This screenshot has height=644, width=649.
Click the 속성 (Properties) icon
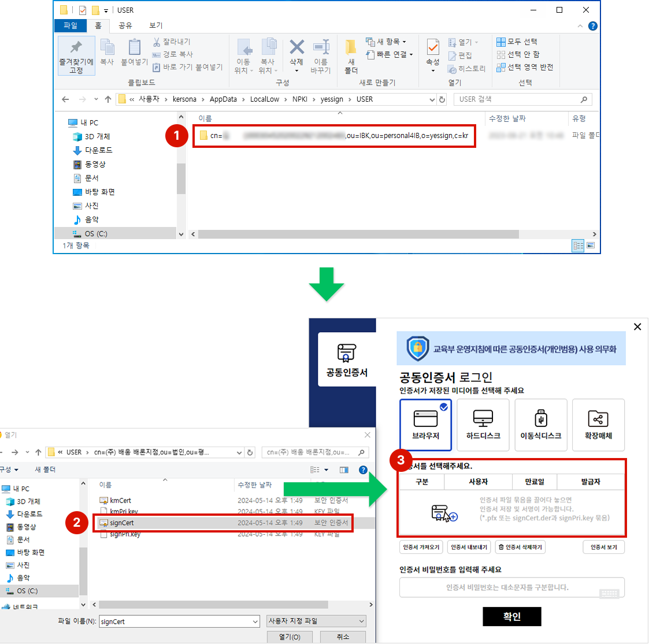433,56
